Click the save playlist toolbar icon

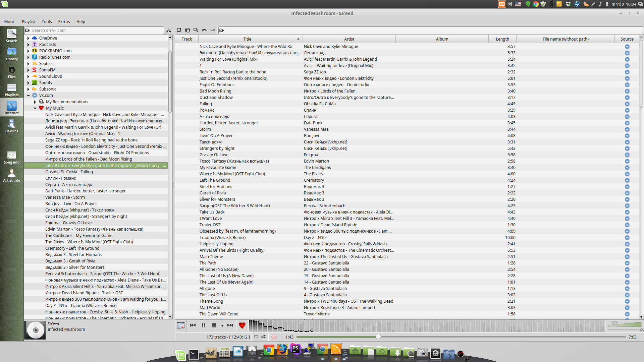(x=196, y=30)
